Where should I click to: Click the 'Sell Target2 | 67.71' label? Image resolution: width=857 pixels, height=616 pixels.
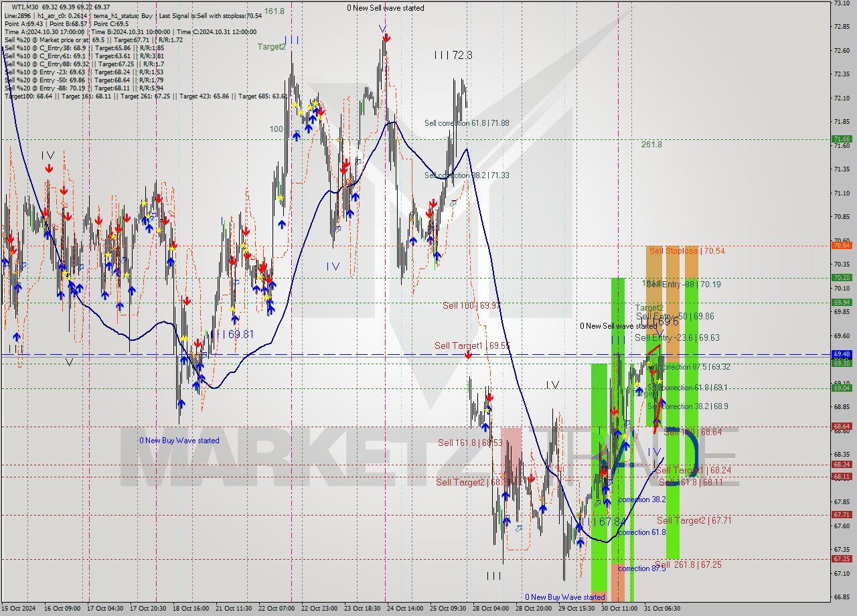point(694,520)
